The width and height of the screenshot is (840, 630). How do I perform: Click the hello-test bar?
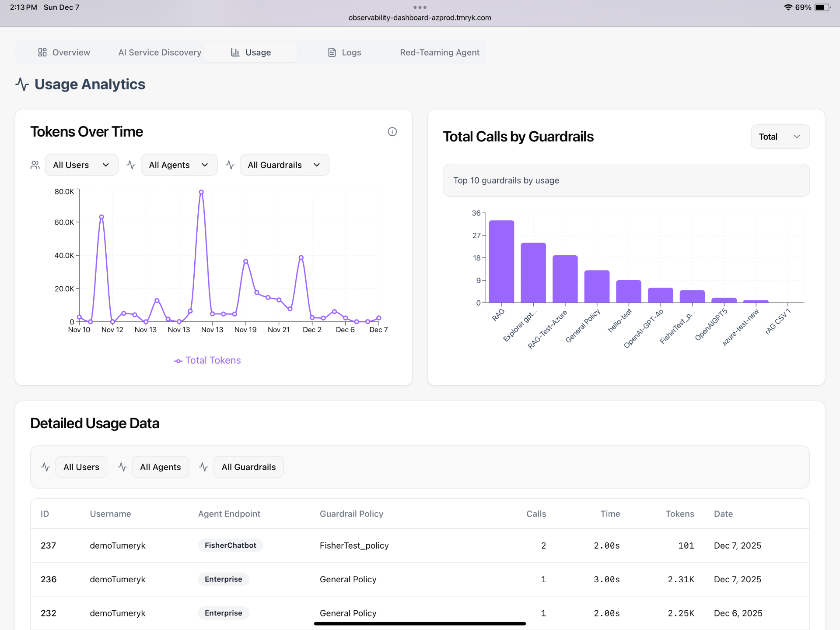629,291
